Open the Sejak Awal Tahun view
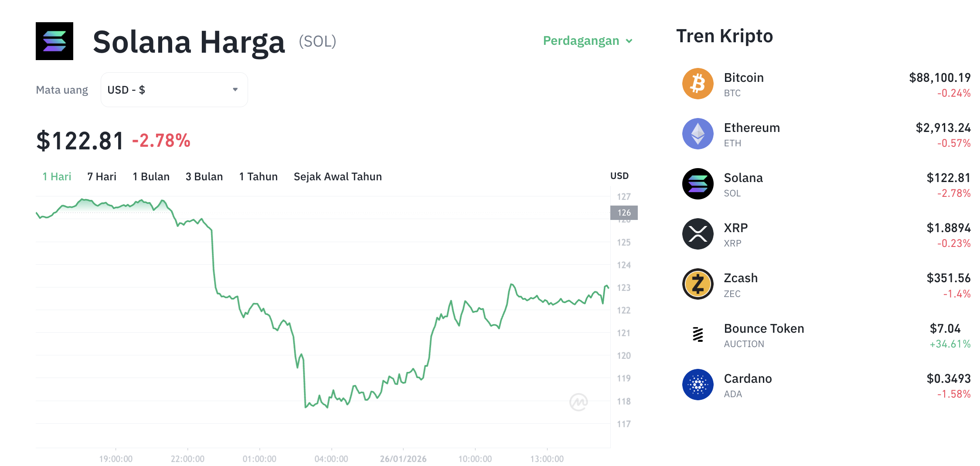Screen dimensions: 980x466 point(337,176)
